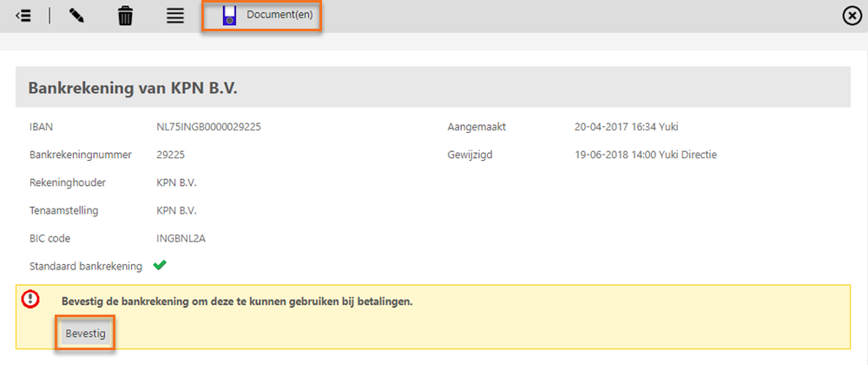This screenshot has width=868, height=365.
Task: Click the Gewijzigd date 19-06-2018 14:00 Yuki Directie
Action: tap(646, 155)
